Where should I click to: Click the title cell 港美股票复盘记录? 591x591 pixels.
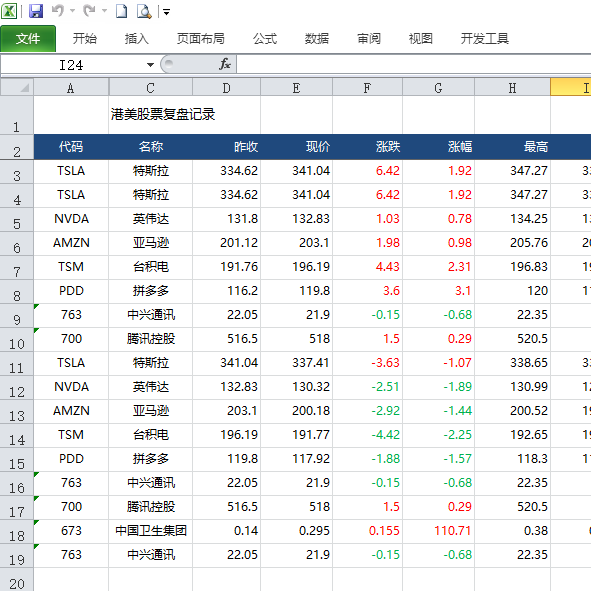(x=163, y=114)
